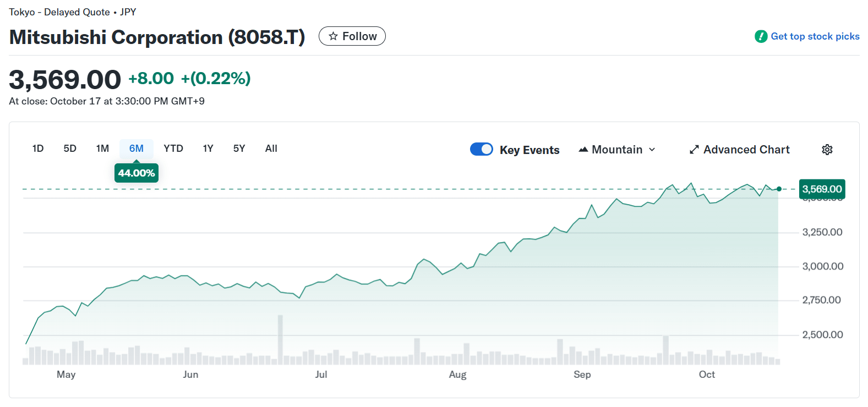The image size is (868, 407).
Task: Click the star icon in the Follow button
Action: 333,36
